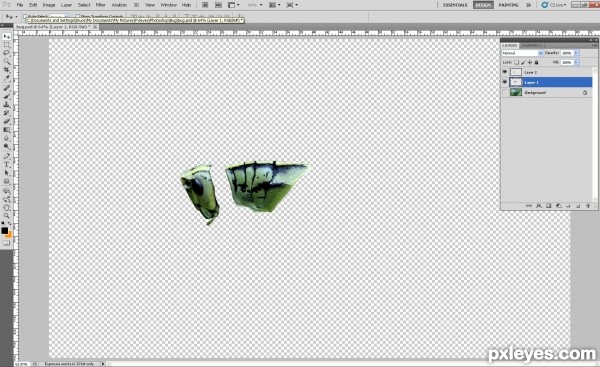This screenshot has height=367, width=600.
Task: Click the Launch Mini Bridge icon
Action: [x=218, y=5]
